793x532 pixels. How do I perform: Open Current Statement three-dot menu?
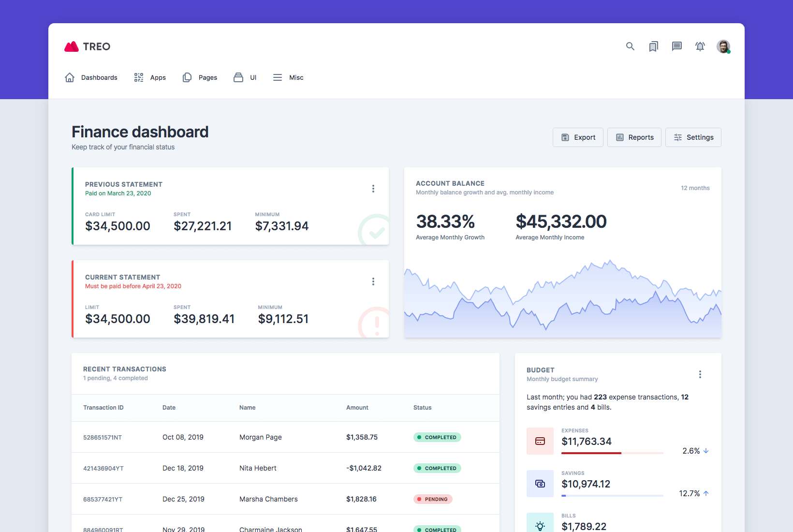373,281
